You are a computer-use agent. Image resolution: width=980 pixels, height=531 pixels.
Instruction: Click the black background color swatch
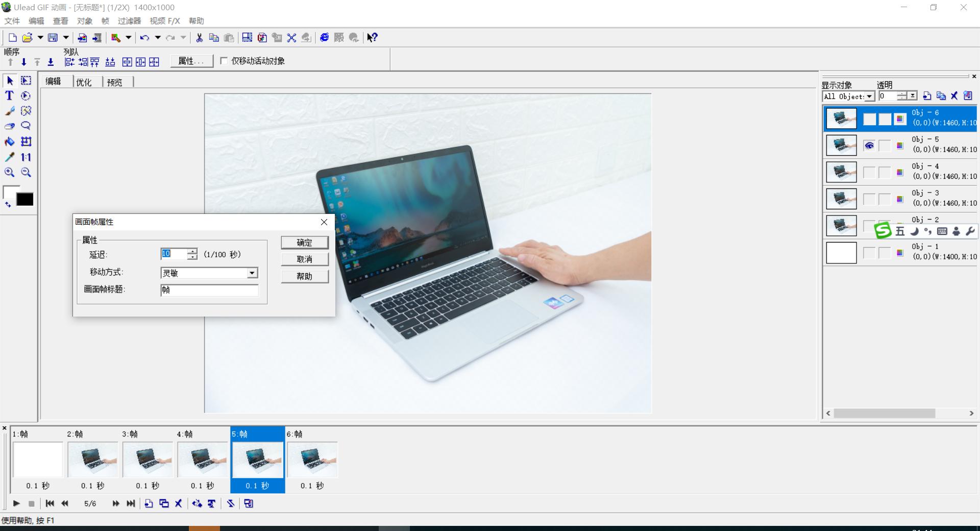(24, 199)
